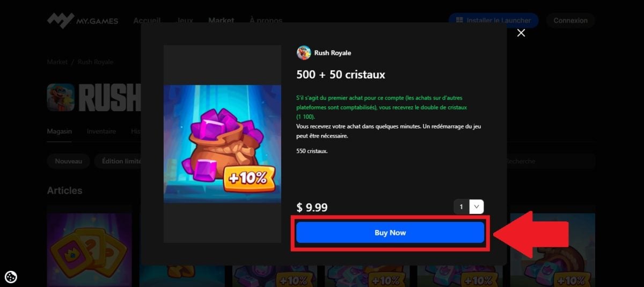Screen dimensions: 644x287
Task: Click the Buy Now button
Action: (x=390, y=233)
